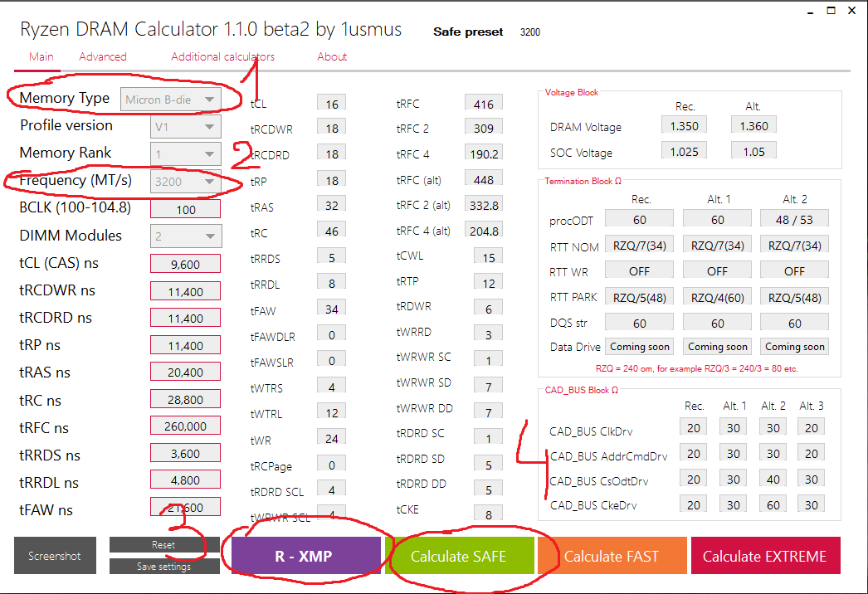Click the tRFC ns field showing 260,000
The image size is (868, 594).
pyautogui.click(x=185, y=426)
